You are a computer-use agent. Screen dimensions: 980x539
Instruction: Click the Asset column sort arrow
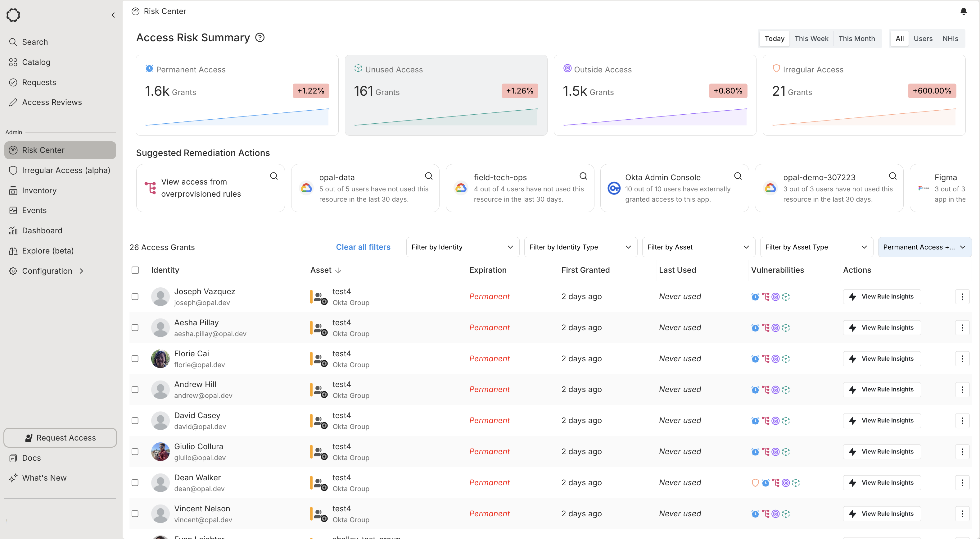338,270
